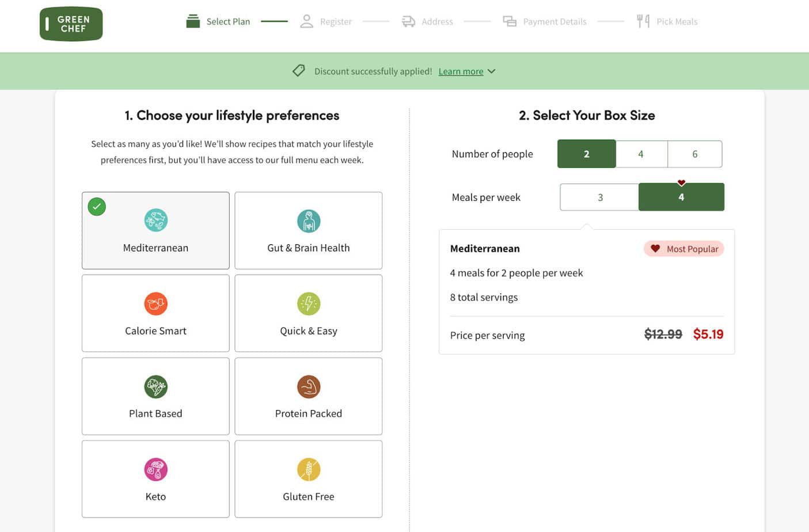Go to the Register step
Viewport: 809px width, 532px height.
pyautogui.click(x=326, y=22)
